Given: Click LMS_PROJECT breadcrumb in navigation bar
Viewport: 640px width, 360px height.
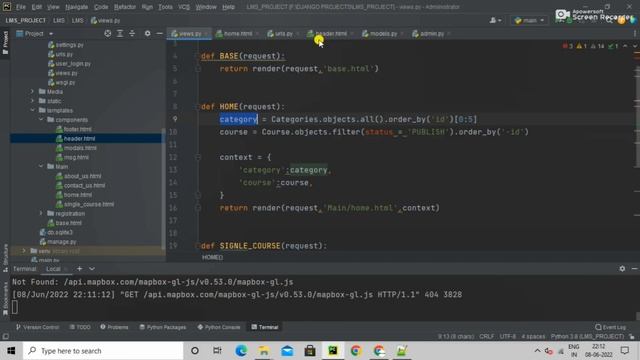Looking at the screenshot, I should click(x=26, y=20).
